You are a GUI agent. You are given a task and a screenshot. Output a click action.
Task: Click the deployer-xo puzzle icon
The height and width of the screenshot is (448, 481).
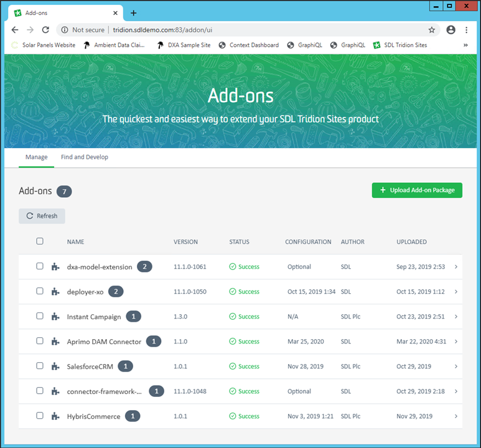55,291
